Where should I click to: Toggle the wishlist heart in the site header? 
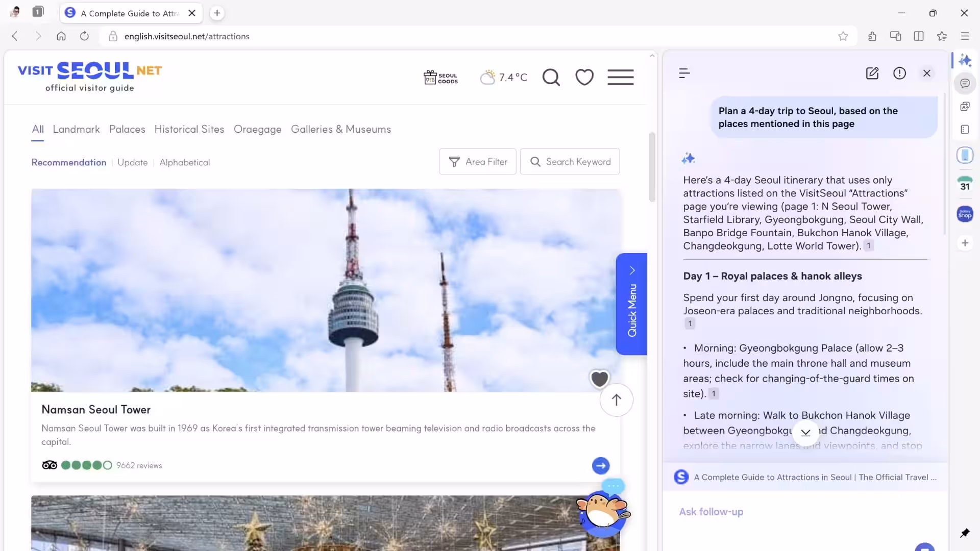[584, 77]
